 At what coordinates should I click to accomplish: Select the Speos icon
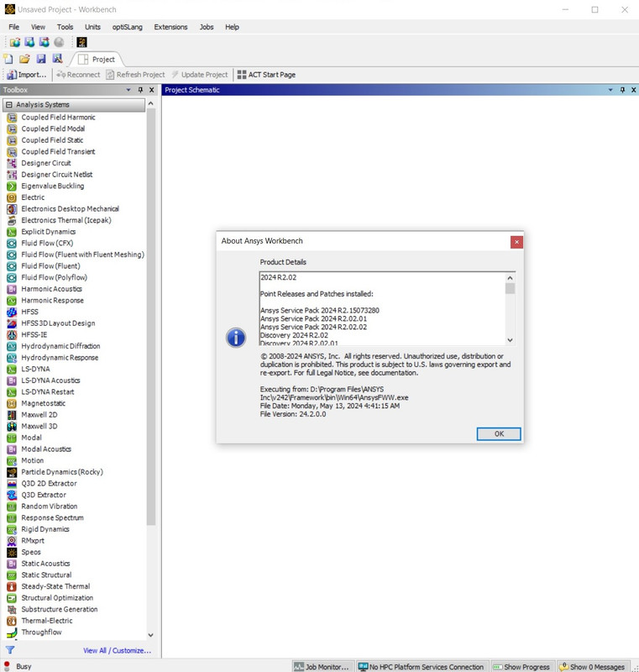[12, 552]
